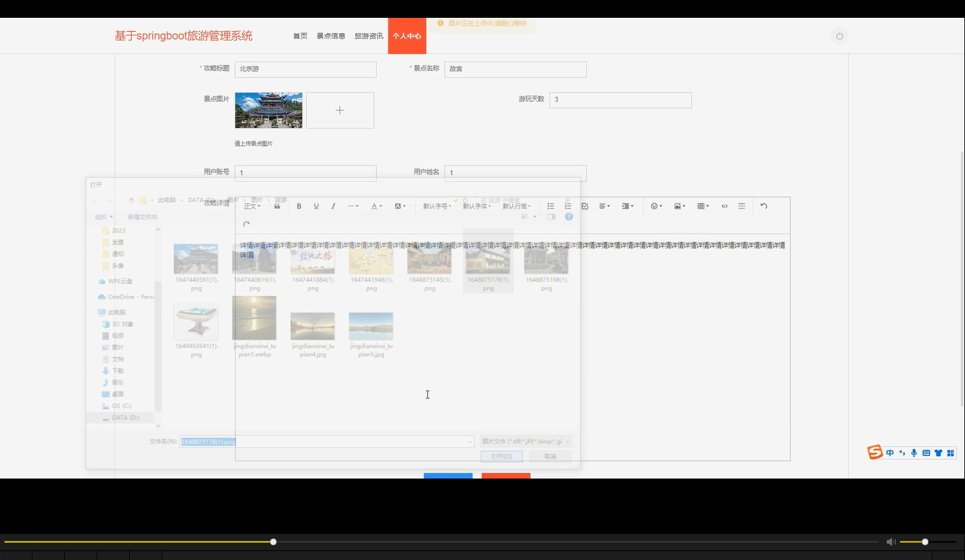965x560 pixels.
Task: Select WPS云盘 in dialog tree
Action: 115,281
